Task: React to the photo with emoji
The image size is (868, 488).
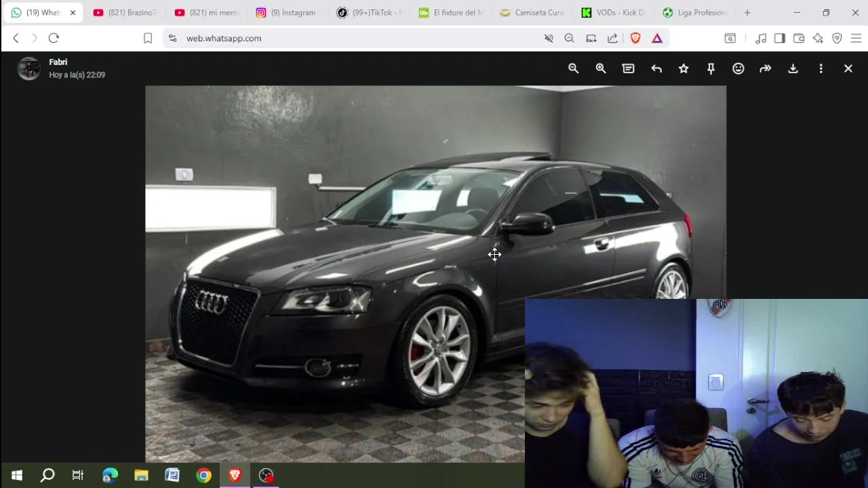Action: [738, 68]
